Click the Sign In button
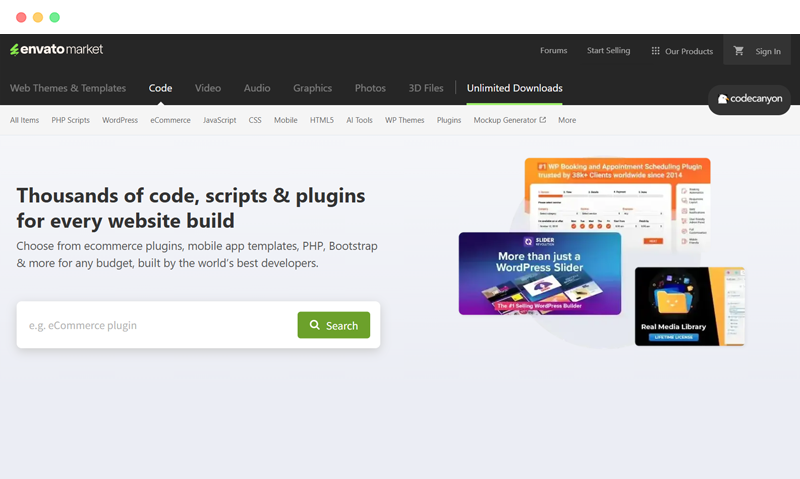This screenshot has width=800, height=479. coord(768,51)
